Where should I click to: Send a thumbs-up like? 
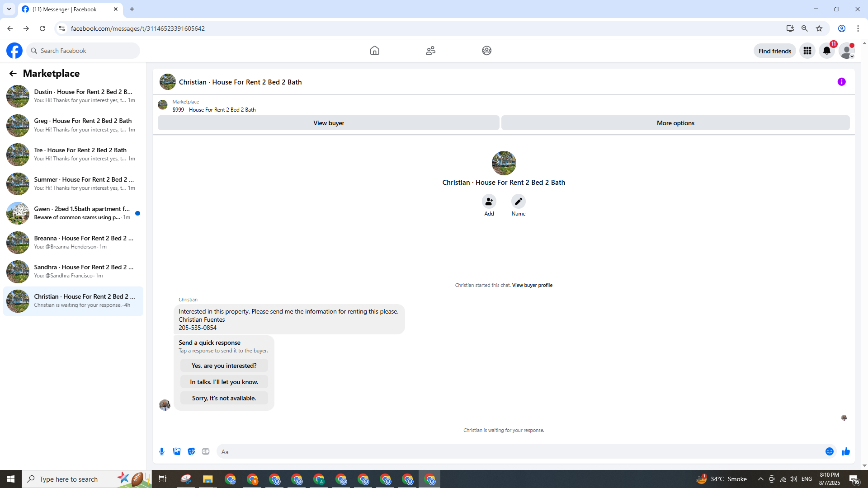[846, 451]
